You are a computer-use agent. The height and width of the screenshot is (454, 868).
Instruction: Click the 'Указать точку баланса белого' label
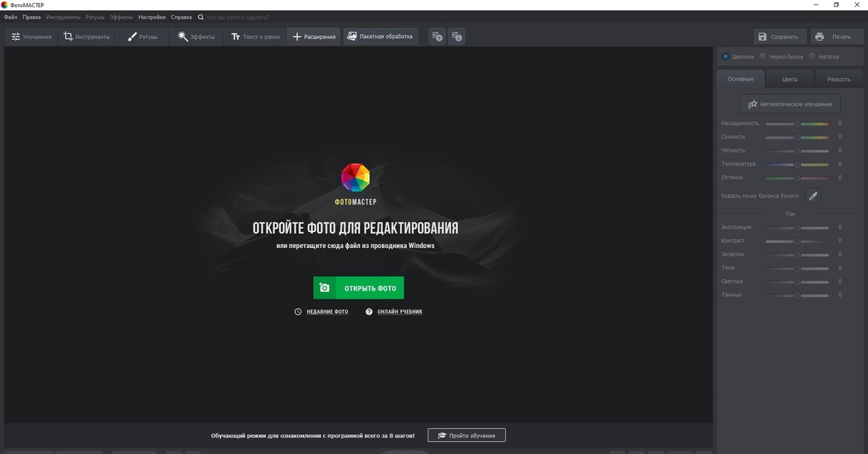click(x=760, y=196)
